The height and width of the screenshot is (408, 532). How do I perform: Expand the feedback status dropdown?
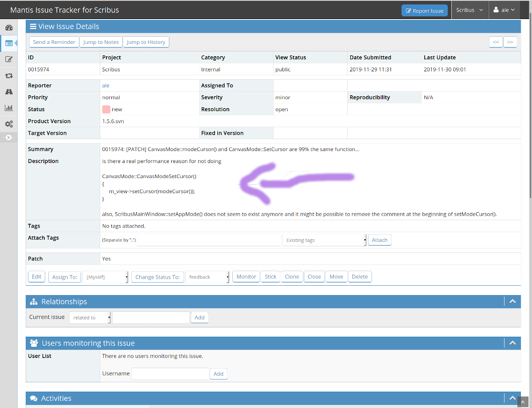[x=207, y=277]
